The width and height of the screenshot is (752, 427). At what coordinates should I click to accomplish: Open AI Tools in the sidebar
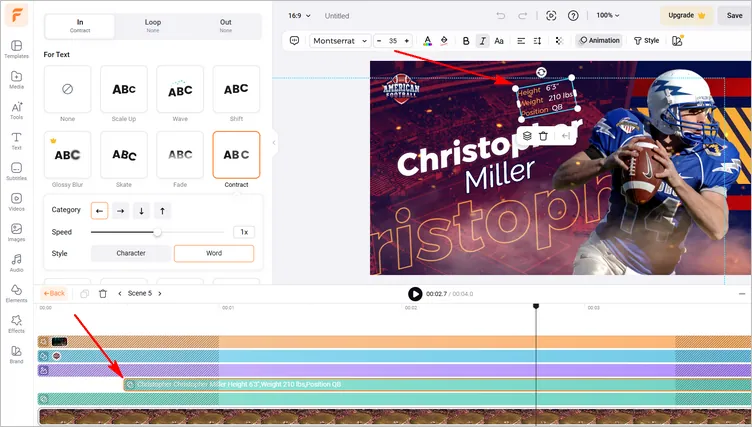pos(16,110)
